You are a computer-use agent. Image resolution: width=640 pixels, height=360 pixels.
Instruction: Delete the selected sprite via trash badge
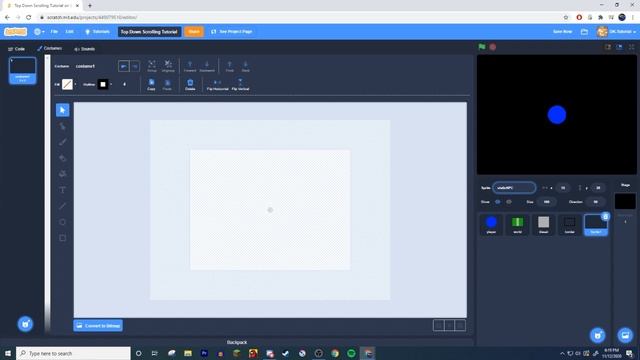605,216
